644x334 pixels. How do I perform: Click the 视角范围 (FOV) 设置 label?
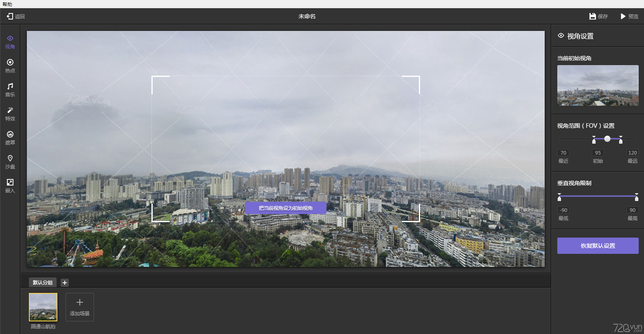click(x=586, y=126)
